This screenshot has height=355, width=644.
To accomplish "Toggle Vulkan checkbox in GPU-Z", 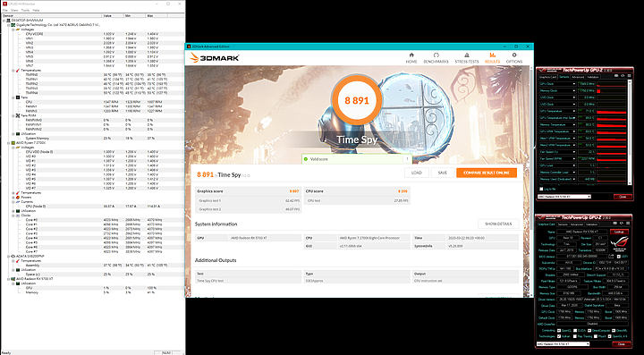I will [x=559, y=336].
